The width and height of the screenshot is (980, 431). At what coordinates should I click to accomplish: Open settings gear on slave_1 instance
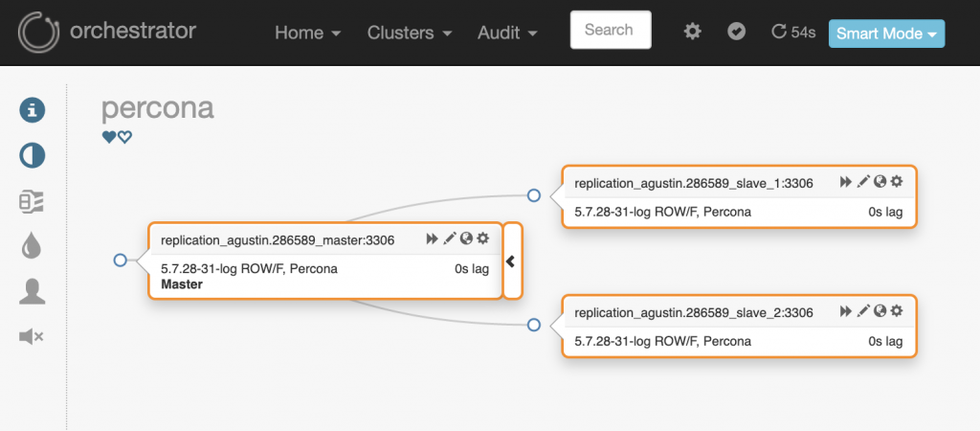click(x=897, y=181)
